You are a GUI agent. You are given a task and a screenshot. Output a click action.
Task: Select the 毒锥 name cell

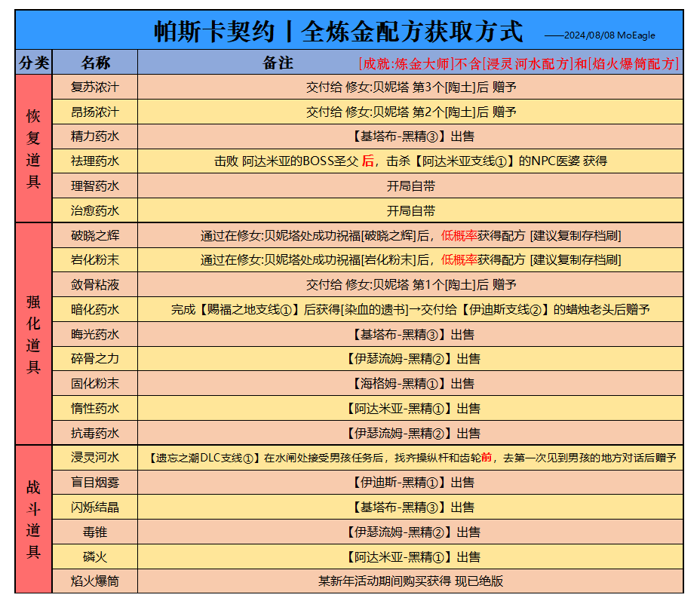(95, 532)
